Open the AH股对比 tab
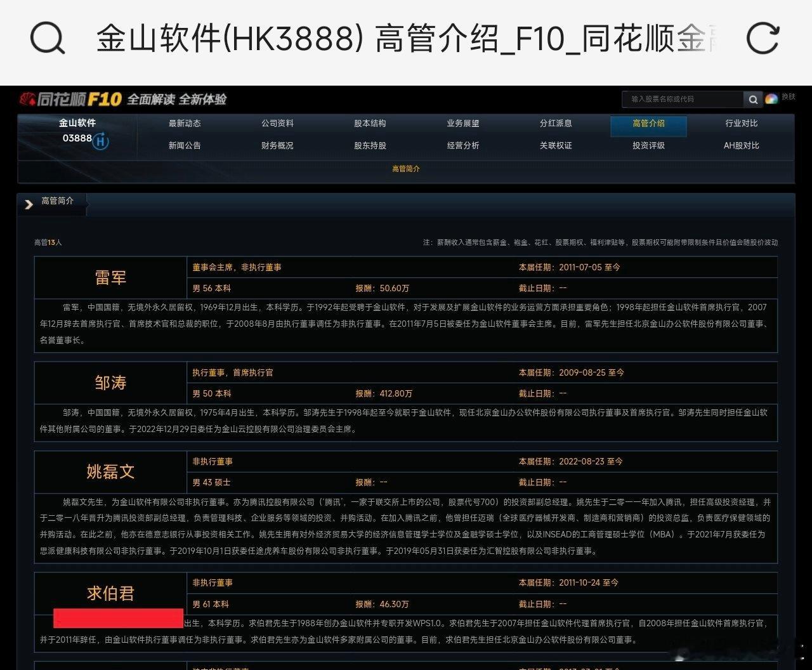812x670 pixels. (742, 145)
